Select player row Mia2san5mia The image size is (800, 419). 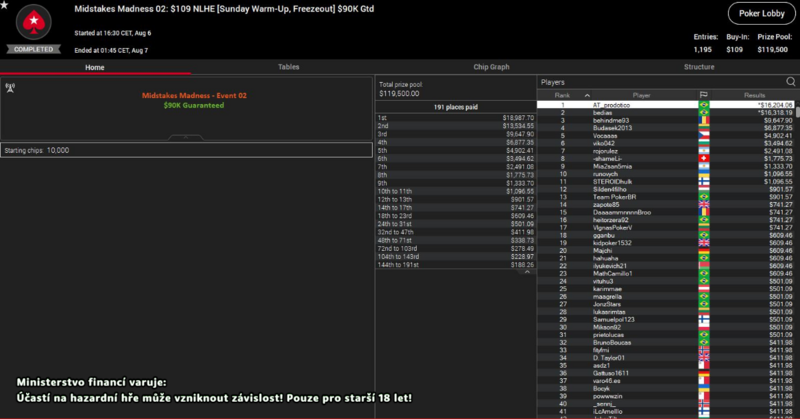pos(666,166)
